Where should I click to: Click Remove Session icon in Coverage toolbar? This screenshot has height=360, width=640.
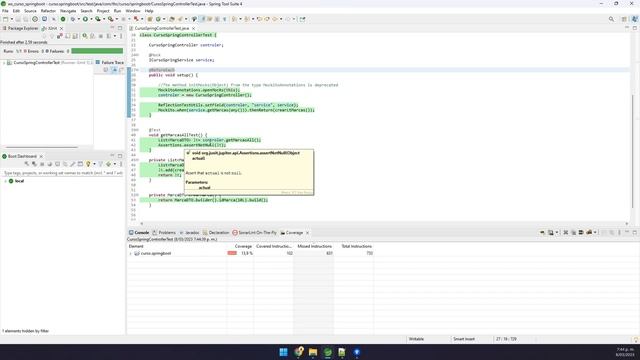click(x=566, y=232)
